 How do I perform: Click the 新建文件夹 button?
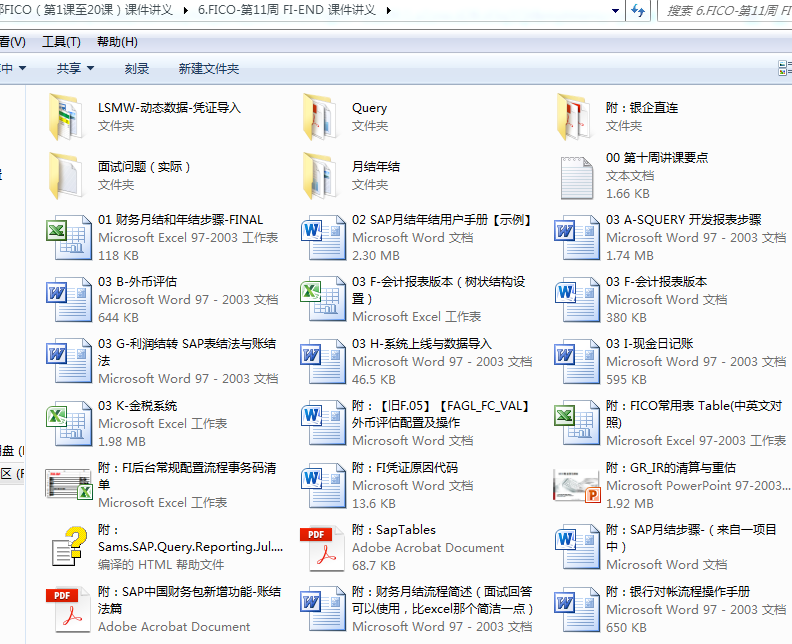click(209, 68)
